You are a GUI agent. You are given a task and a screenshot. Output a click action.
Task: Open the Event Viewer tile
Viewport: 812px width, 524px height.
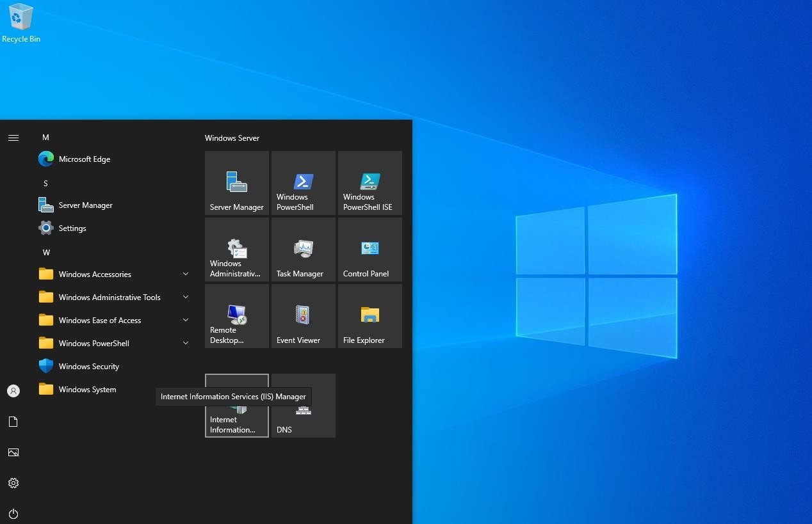click(x=304, y=316)
